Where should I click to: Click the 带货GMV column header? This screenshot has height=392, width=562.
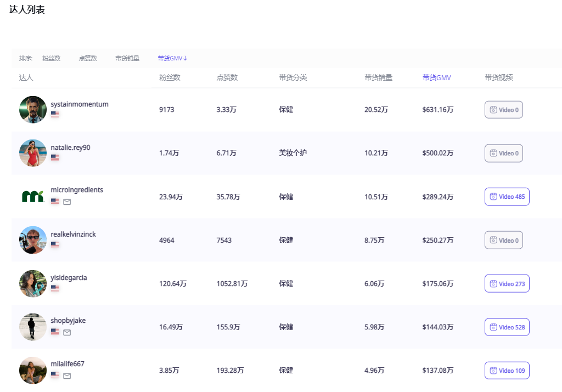(436, 77)
